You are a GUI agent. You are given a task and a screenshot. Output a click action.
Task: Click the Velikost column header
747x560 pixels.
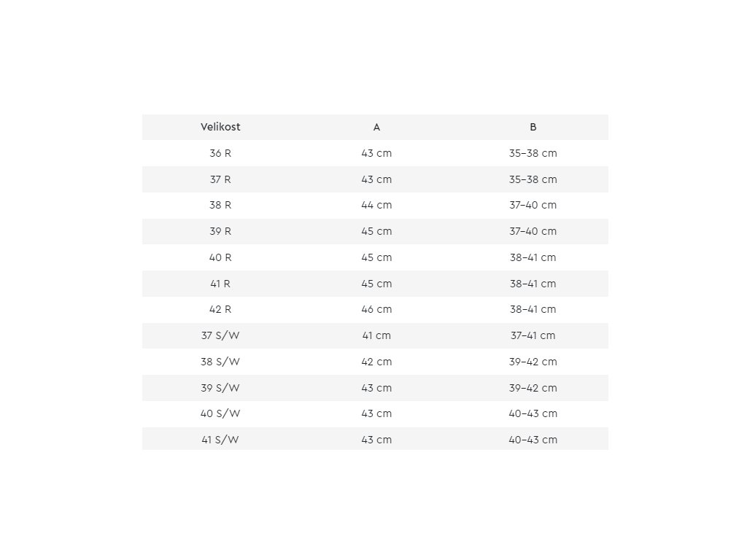220,127
